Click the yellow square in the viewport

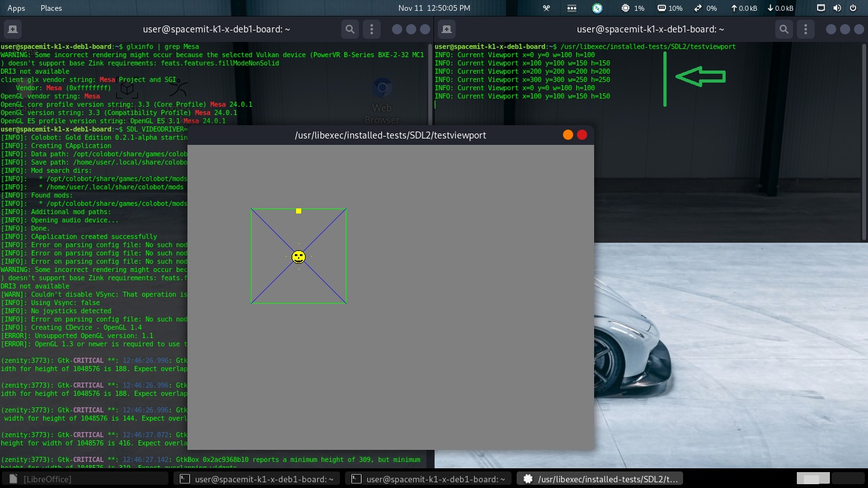(x=299, y=211)
